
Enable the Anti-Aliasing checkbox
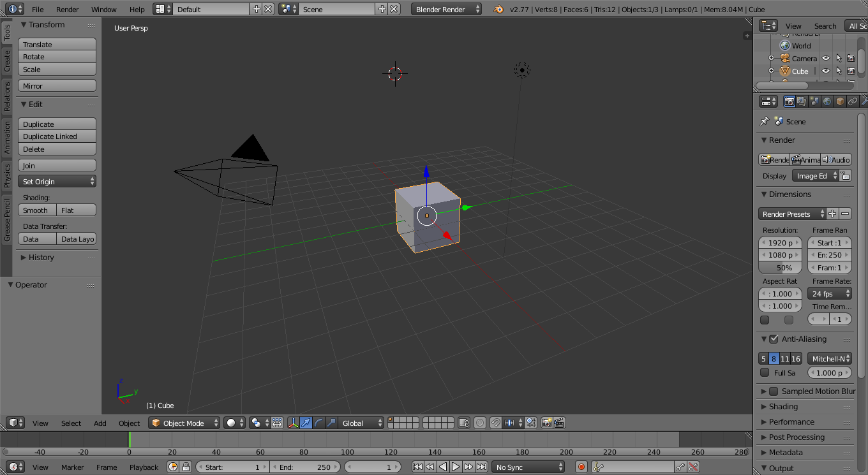pyautogui.click(x=774, y=339)
